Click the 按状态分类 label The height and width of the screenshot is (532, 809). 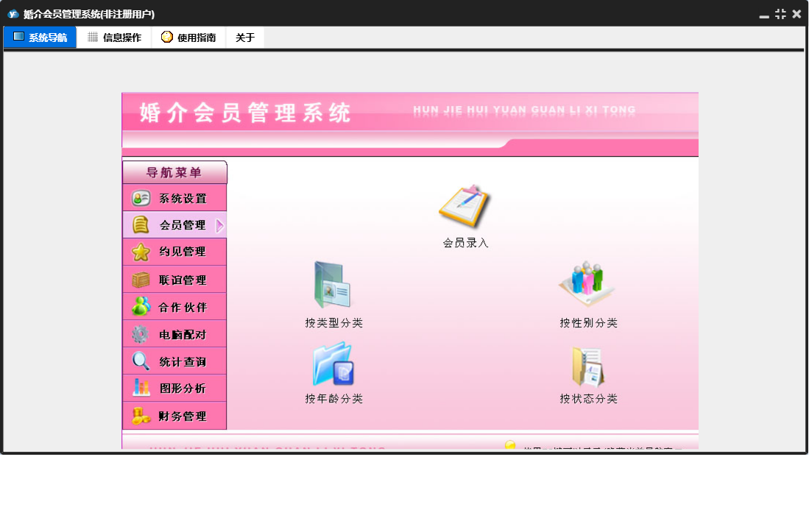588,399
